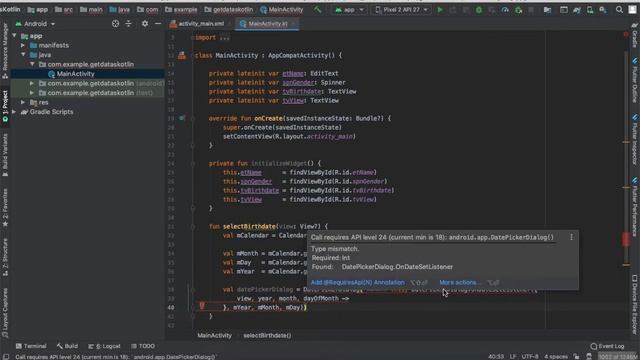Open the TODO tool tab
Viewport: 640px width, 360px height.
point(143,346)
